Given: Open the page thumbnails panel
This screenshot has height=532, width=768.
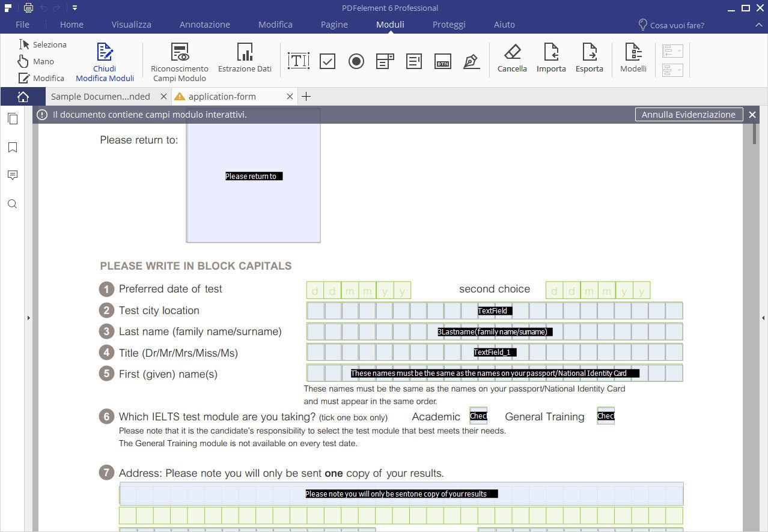Looking at the screenshot, I should (12, 118).
